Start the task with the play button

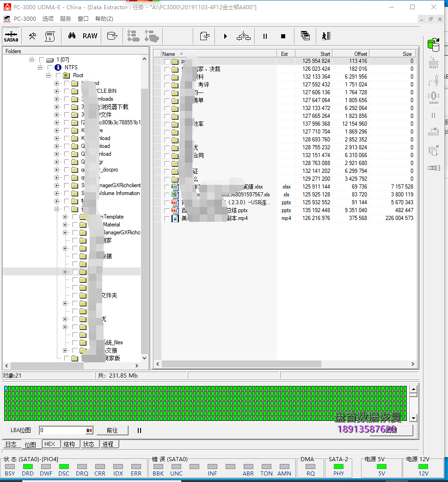[225, 36]
